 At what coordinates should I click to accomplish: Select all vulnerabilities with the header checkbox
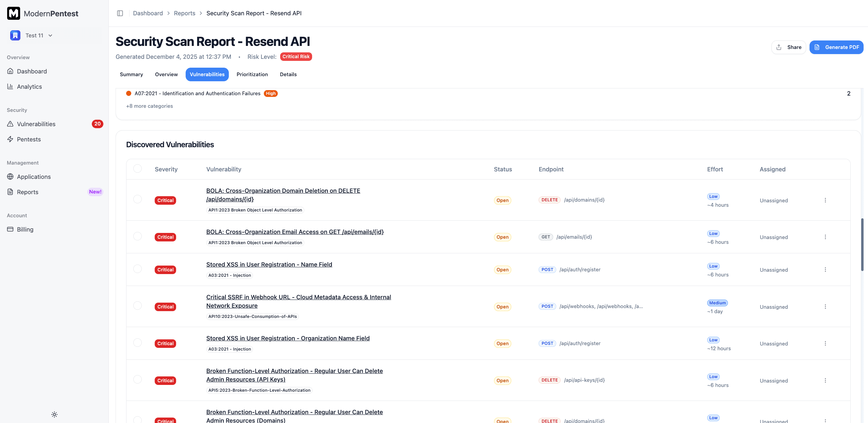(x=137, y=168)
